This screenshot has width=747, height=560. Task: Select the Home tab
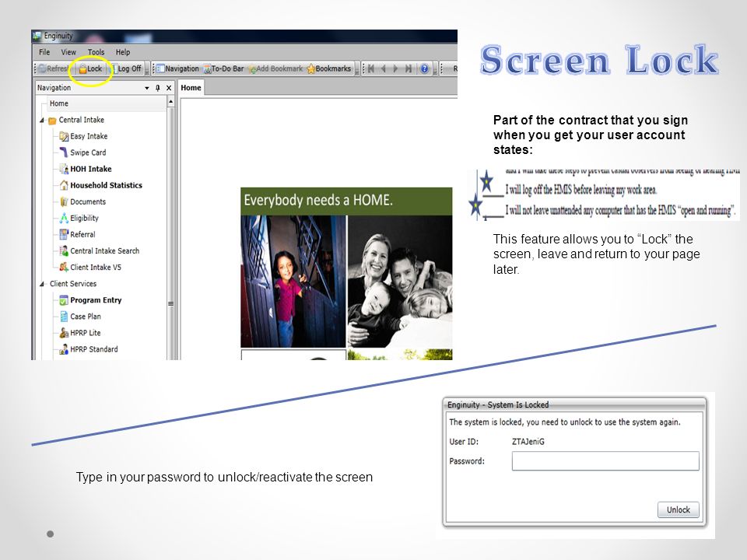pos(191,88)
